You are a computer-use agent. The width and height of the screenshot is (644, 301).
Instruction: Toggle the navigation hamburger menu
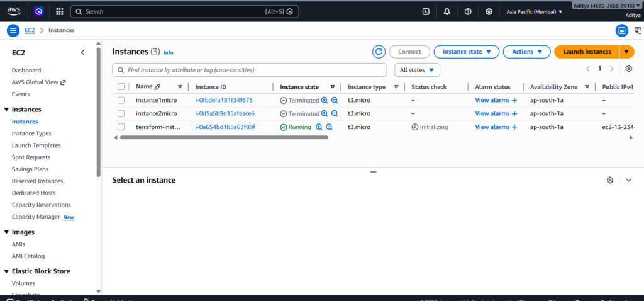click(x=13, y=30)
